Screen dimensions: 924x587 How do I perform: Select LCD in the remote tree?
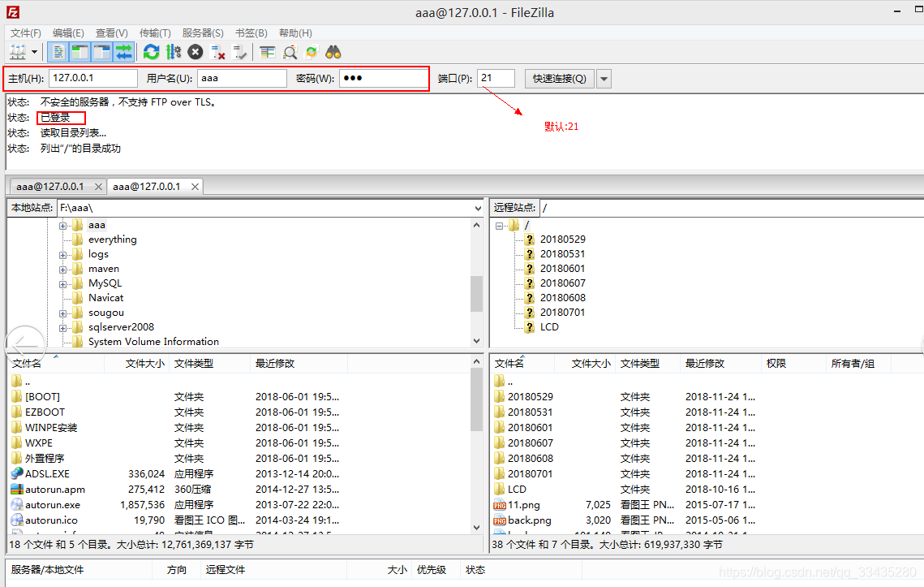pyautogui.click(x=549, y=327)
